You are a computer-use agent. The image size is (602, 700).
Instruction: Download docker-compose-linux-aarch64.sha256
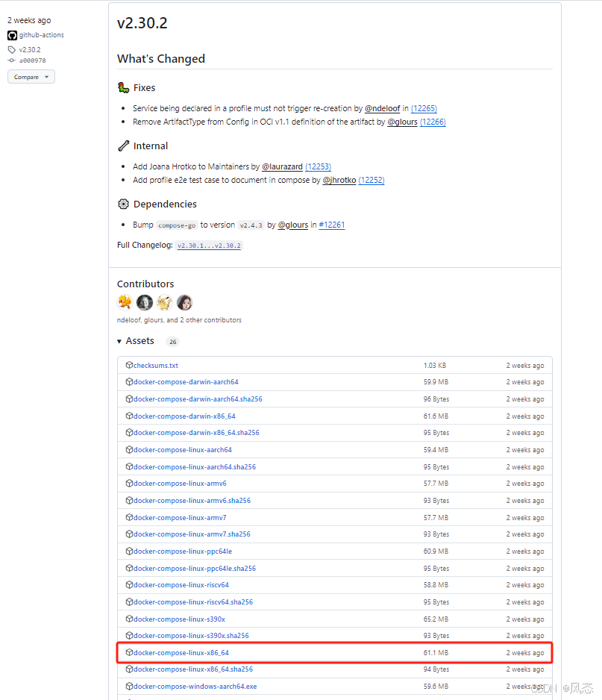click(195, 467)
